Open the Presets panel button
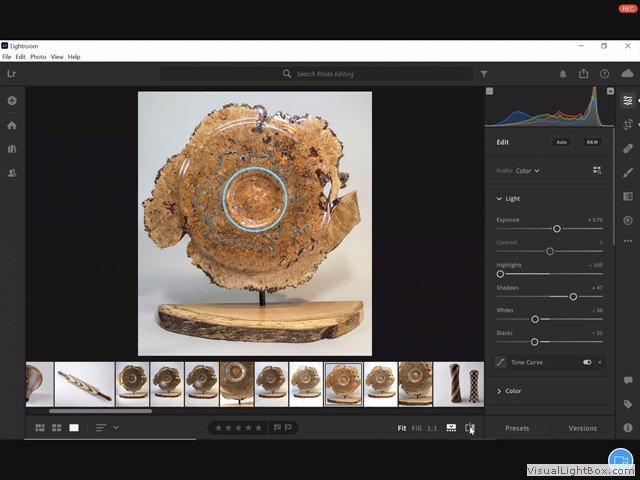The height and width of the screenshot is (480, 640). point(517,428)
